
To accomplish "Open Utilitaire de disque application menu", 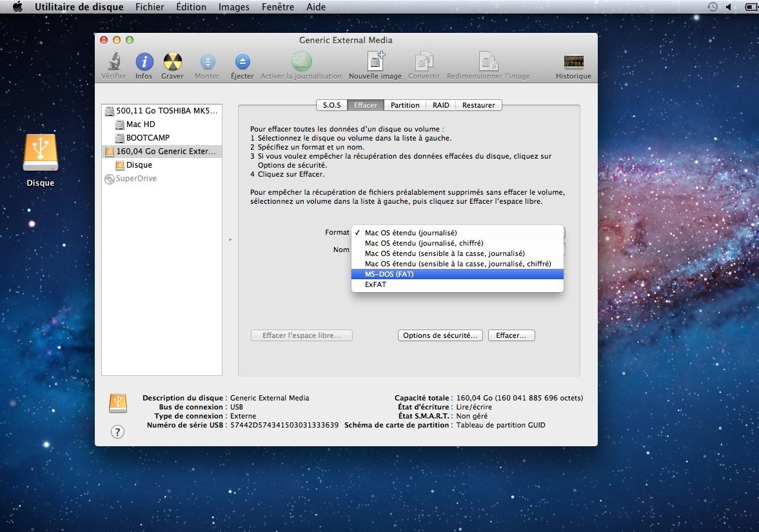I will 79,7.
